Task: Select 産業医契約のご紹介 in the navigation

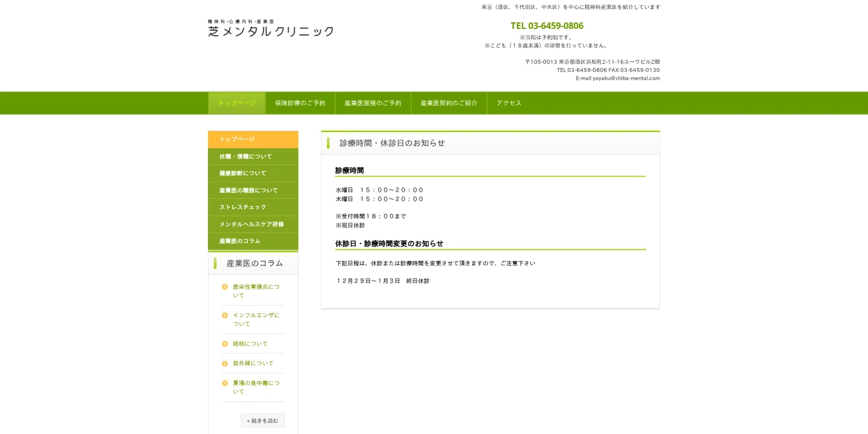Action: pos(448,103)
